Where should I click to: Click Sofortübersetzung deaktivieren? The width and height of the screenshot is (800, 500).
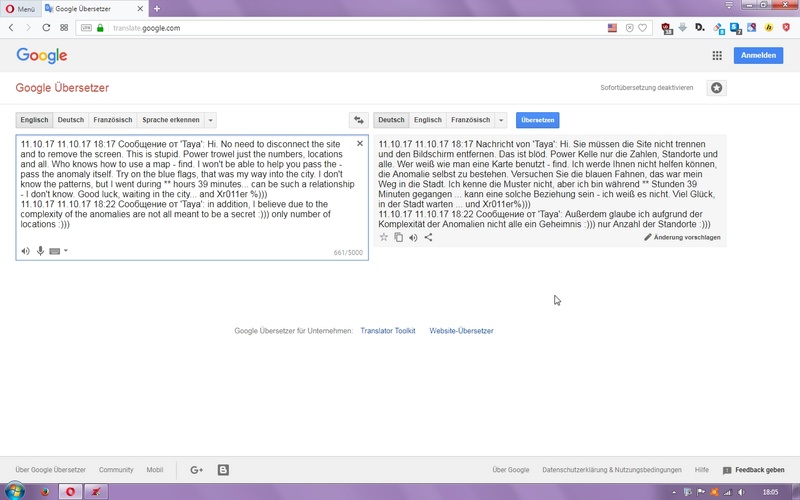pyautogui.click(x=646, y=88)
